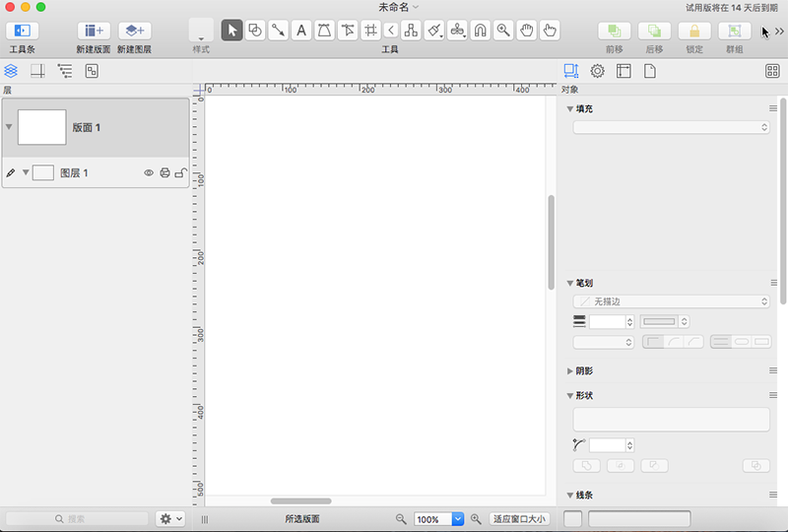788x532 pixels.
Task: Open the Document inspector tab
Action: tap(650, 71)
